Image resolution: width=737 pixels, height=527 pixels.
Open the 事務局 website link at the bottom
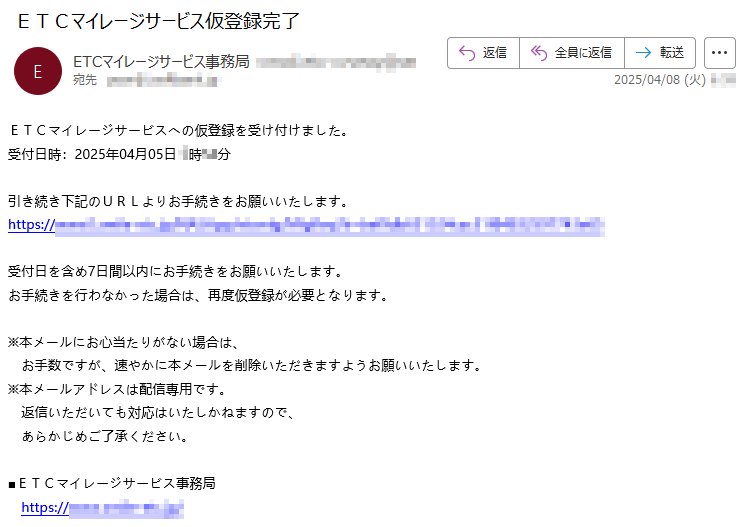[102, 508]
